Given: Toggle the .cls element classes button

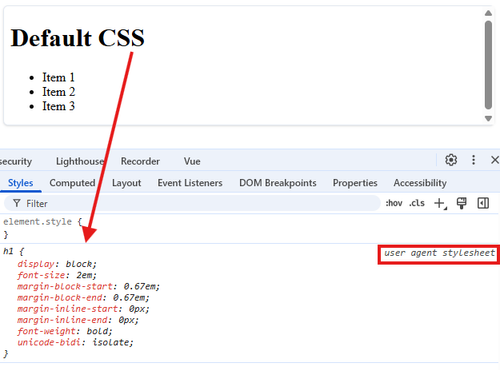Looking at the screenshot, I should pos(417,203).
